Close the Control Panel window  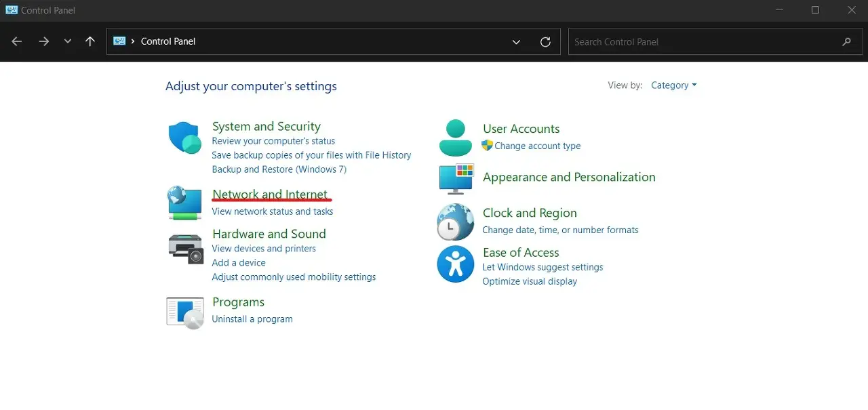tap(852, 10)
